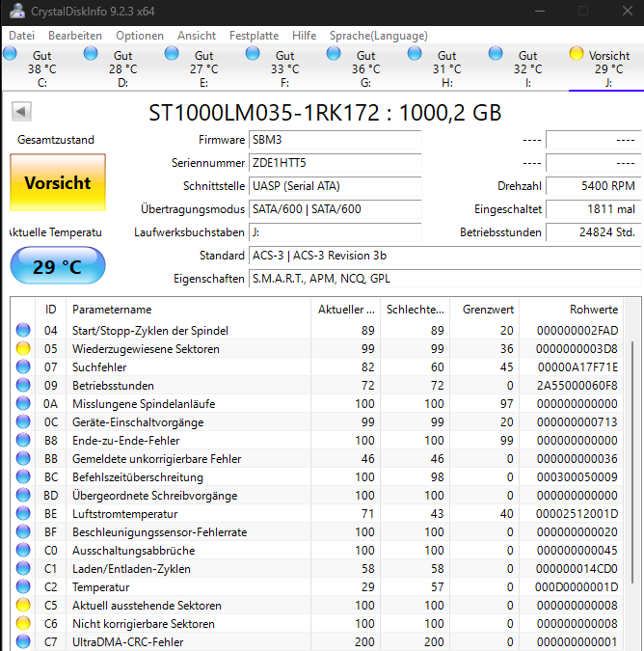Click status orb of Luftstromtemperatur row
Screen dimensions: 644x651
coord(23,513)
